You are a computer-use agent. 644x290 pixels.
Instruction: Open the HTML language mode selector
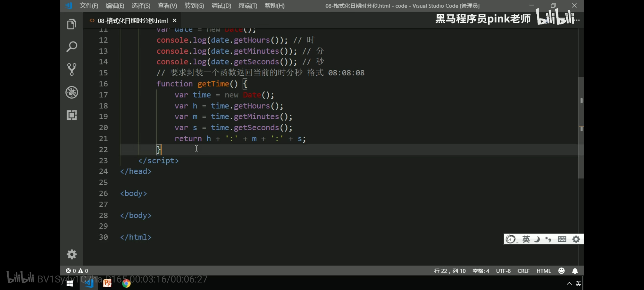pos(543,271)
